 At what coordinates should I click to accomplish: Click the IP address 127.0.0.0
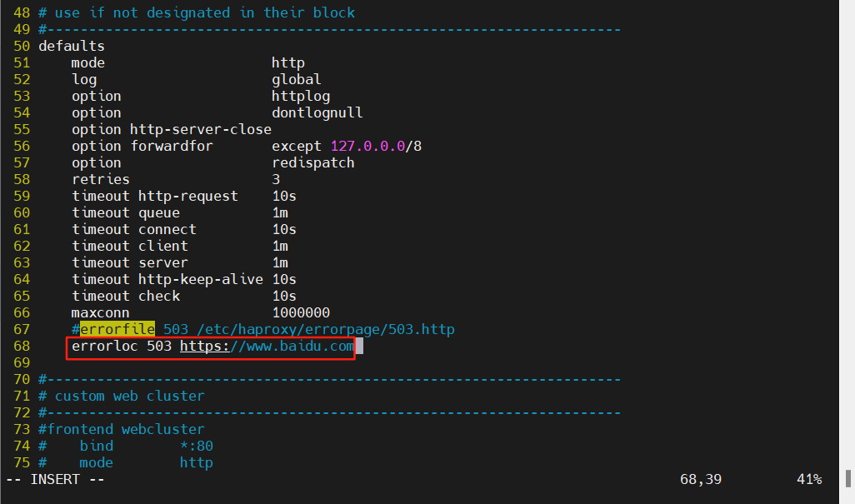[x=367, y=146]
